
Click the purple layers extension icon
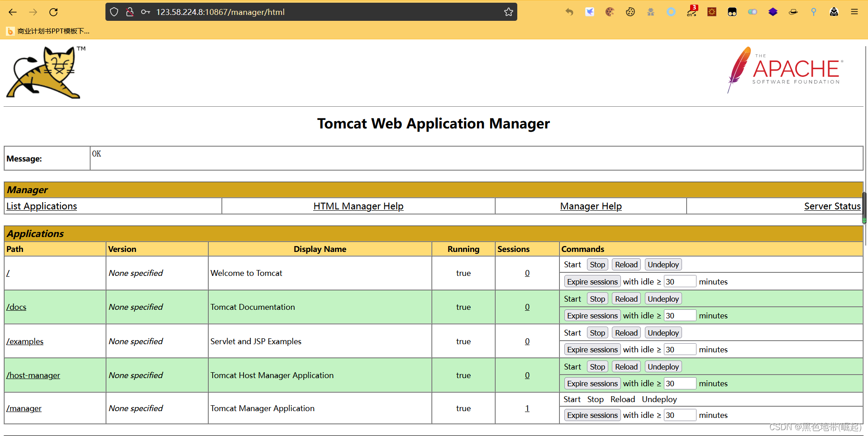click(773, 12)
